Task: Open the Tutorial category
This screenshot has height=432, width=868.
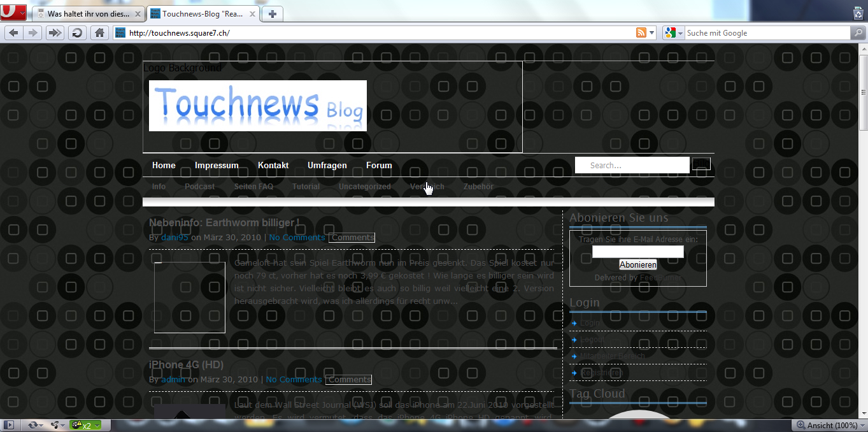Action: (x=306, y=187)
